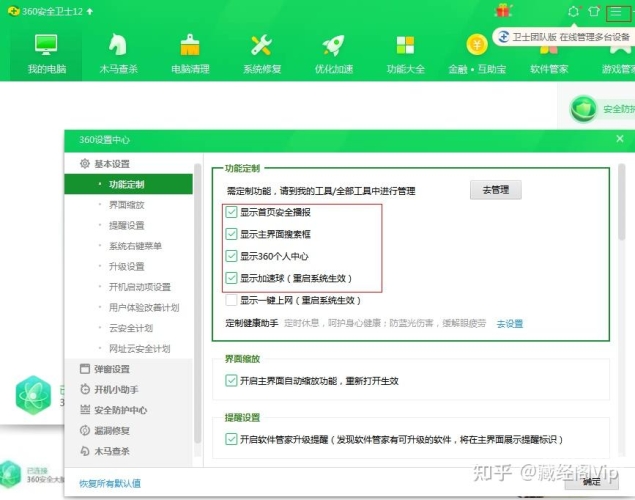The width and height of the screenshot is (635, 500).
Task: Select 升级设置 in sidebar
Action: coord(128,266)
